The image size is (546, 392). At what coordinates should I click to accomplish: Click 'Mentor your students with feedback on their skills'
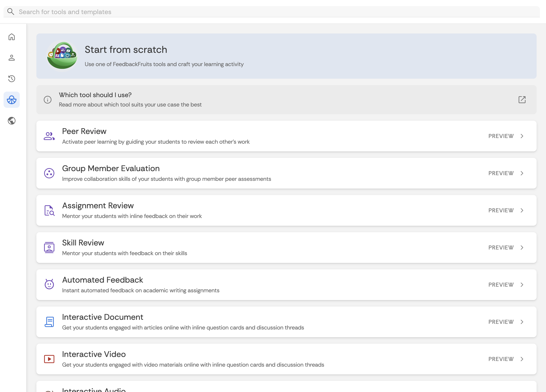pyautogui.click(x=124, y=253)
